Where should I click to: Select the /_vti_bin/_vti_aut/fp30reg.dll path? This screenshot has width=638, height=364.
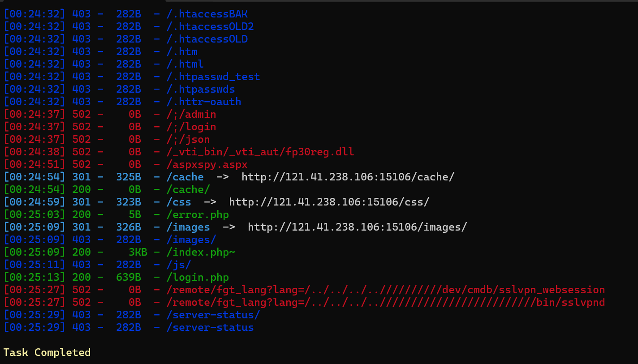[x=260, y=152]
